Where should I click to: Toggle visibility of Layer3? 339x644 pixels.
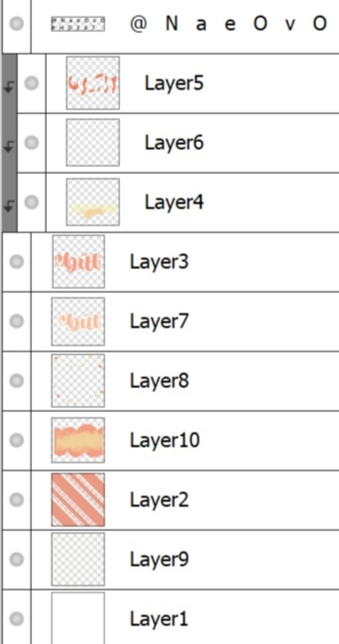17,262
